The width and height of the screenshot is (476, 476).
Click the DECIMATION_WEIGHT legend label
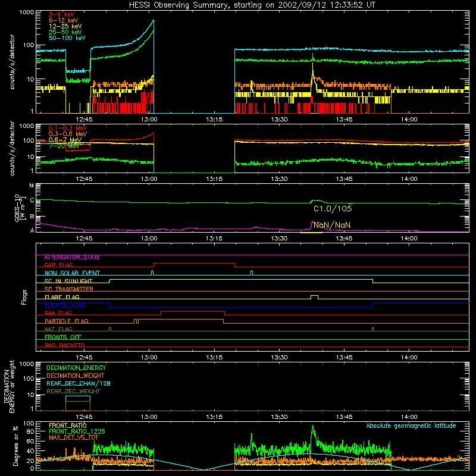tap(76, 375)
